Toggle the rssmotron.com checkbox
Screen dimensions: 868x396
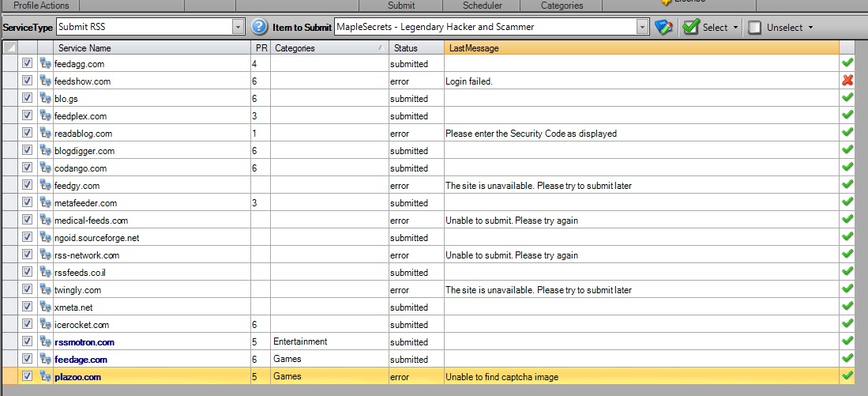coord(27,341)
